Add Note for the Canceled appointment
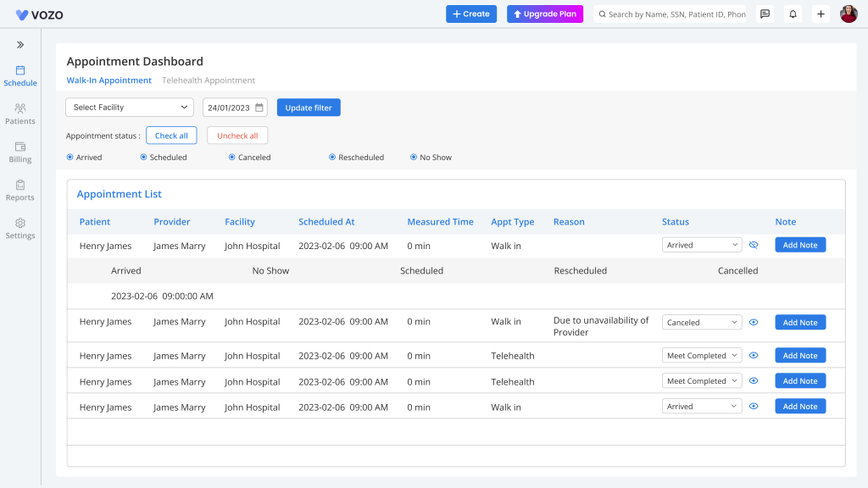The height and width of the screenshot is (488, 868). (800, 323)
